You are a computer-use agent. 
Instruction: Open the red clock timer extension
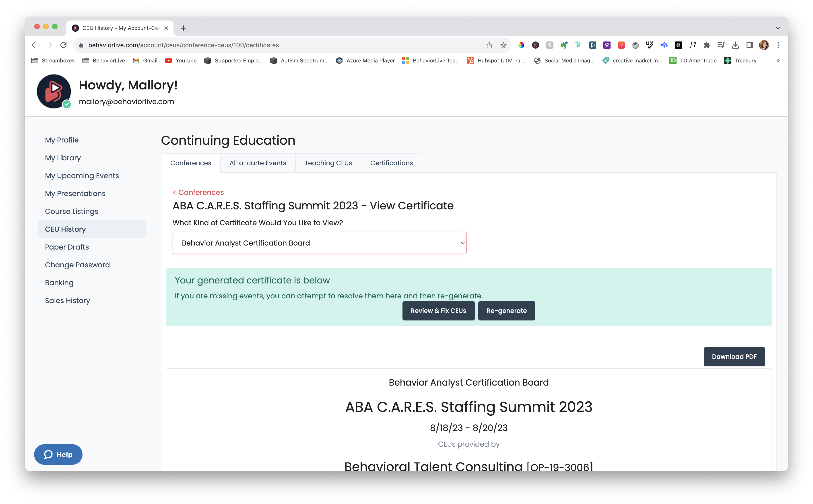621,45
